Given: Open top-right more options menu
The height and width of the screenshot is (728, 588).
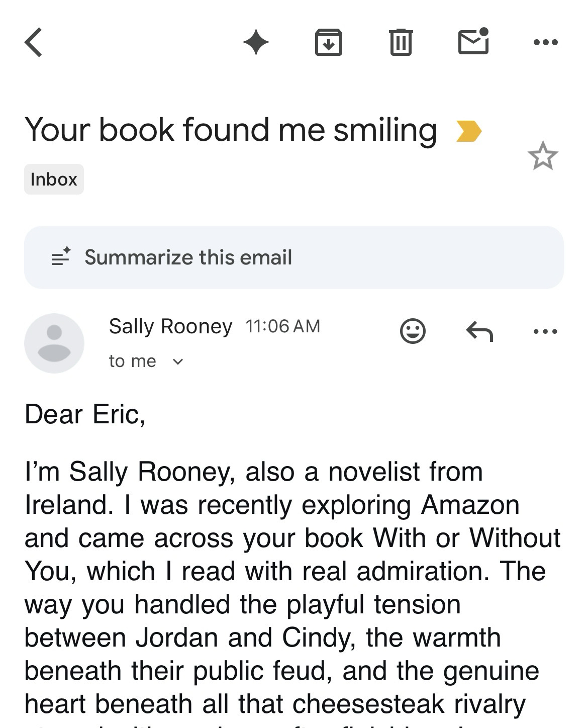Looking at the screenshot, I should point(545,42).
